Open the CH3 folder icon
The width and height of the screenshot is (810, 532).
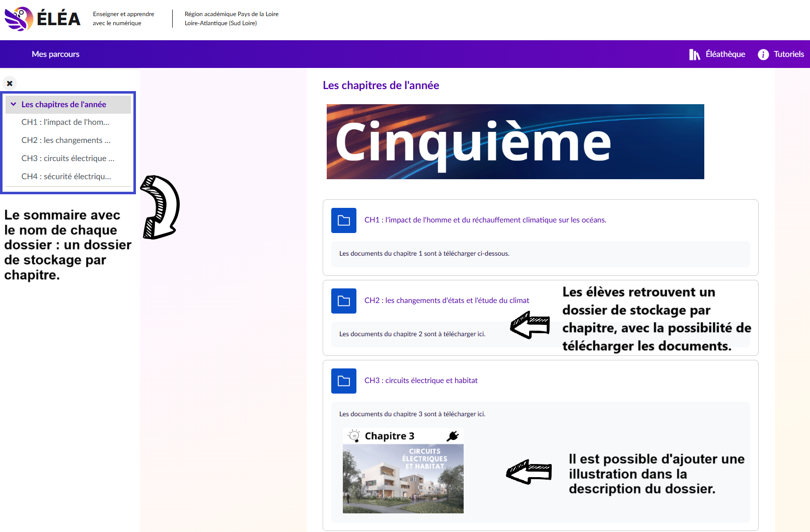(x=344, y=381)
